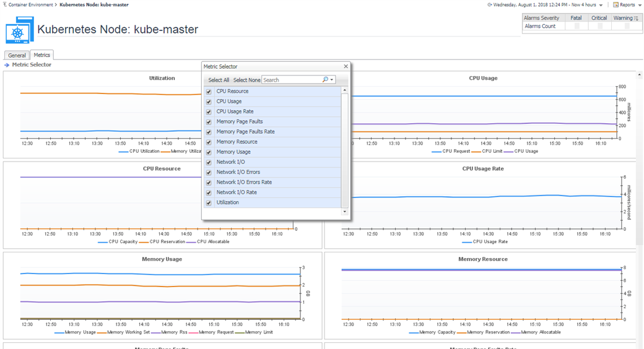Click Select All in Metric Selector

(219, 80)
